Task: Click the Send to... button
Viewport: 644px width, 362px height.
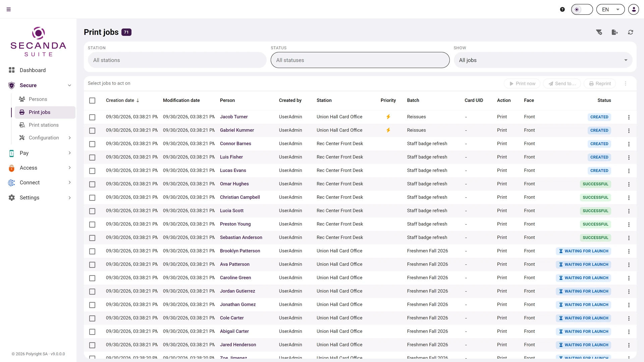Action: point(562,83)
